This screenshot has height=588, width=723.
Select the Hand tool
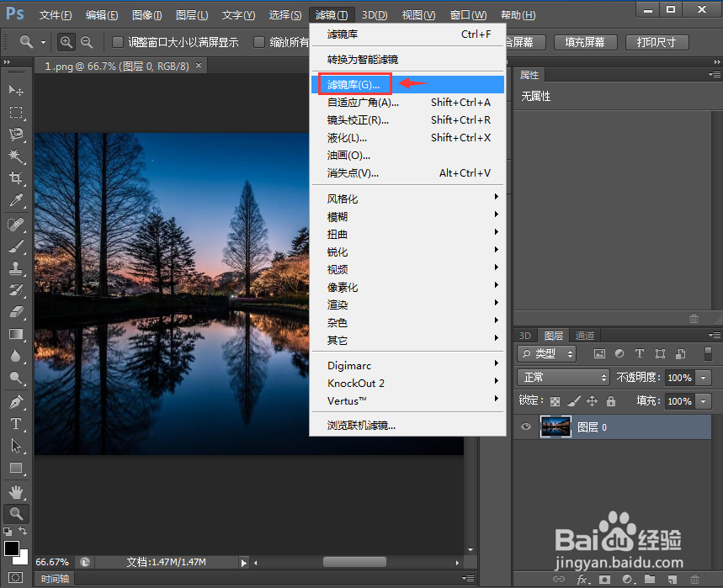click(x=16, y=492)
